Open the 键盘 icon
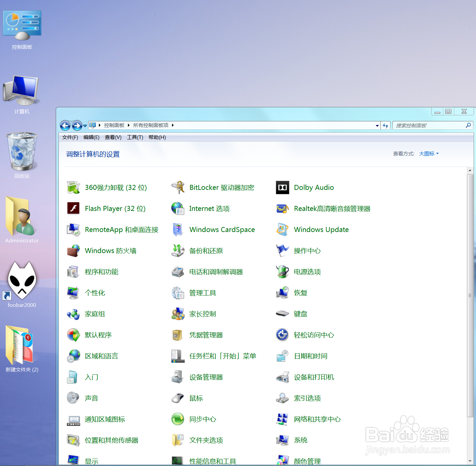Image resolution: width=476 pixels, height=466 pixels. [283, 314]
